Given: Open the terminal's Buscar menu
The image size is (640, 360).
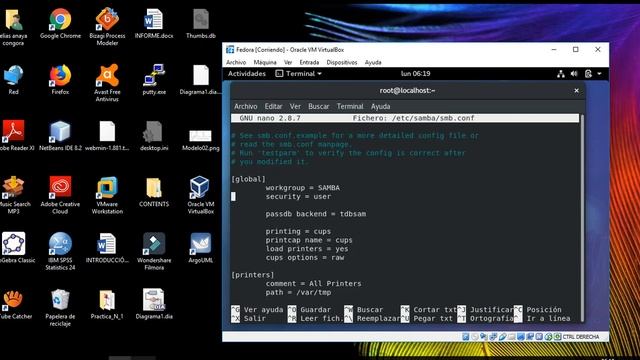Looking at the screenshot, I should point(318,107).
